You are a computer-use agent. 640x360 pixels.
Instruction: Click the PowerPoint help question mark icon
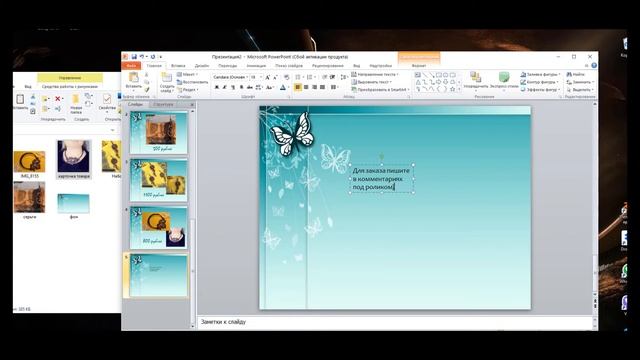coord(594,65)
